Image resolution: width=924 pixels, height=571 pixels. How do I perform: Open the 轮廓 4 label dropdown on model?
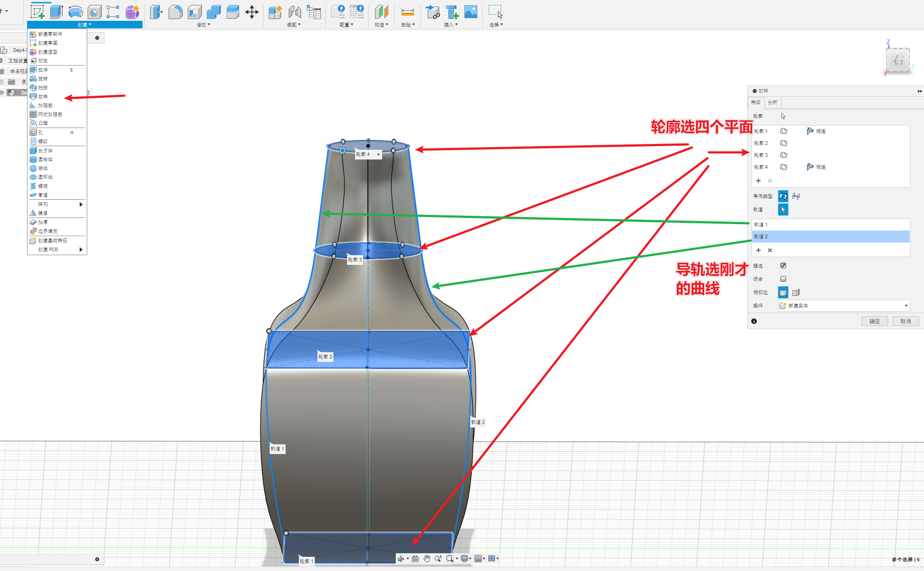pos(379,155)
